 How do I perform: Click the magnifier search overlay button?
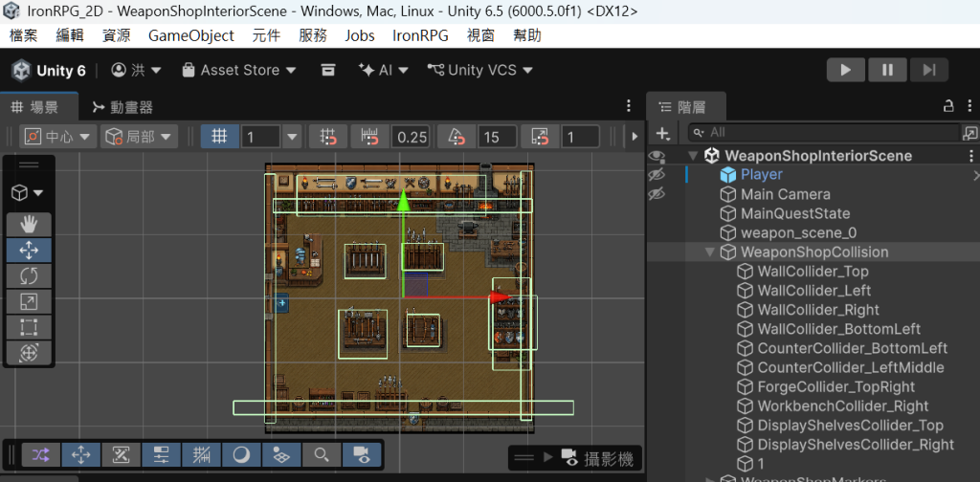[322, 455]
